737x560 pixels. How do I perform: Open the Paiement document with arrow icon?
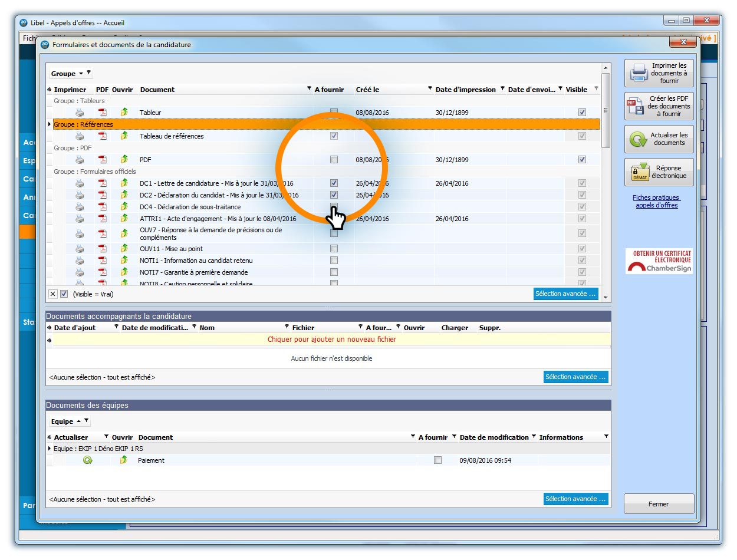coord(124,460)
